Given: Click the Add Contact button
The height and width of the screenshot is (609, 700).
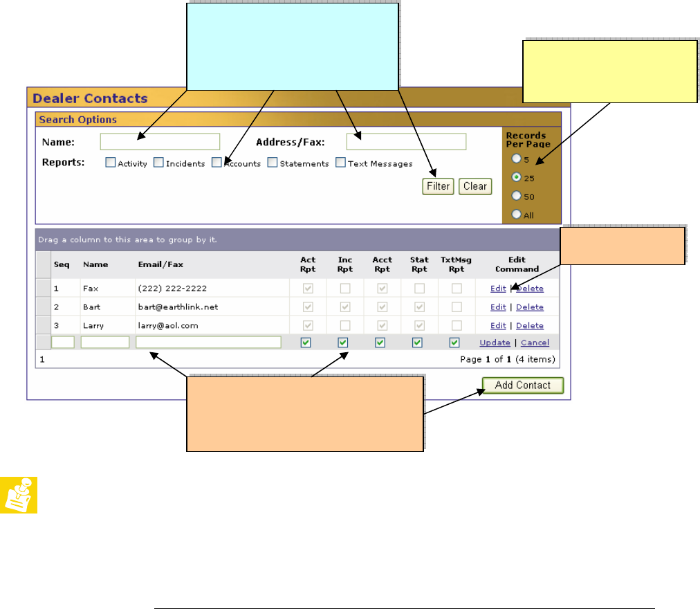Looking at the screenshot, I should tap(523, 385).
